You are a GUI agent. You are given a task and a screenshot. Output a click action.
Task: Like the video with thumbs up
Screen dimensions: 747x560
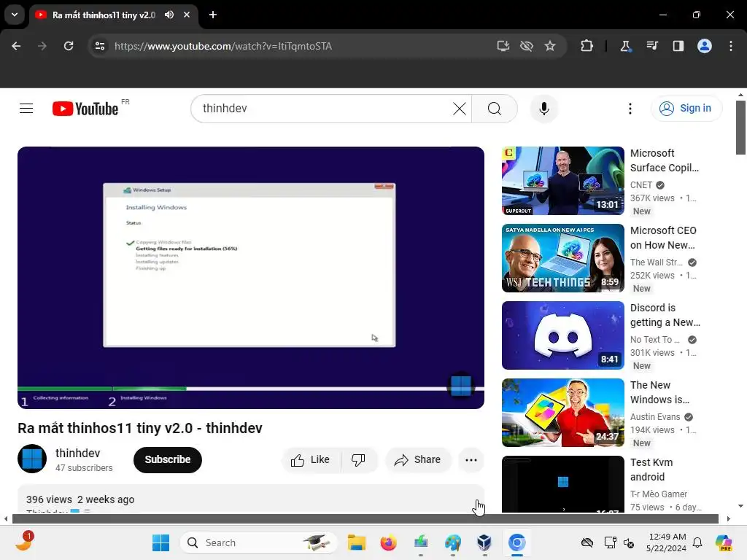pyautogui.click(x=310, y=460)
